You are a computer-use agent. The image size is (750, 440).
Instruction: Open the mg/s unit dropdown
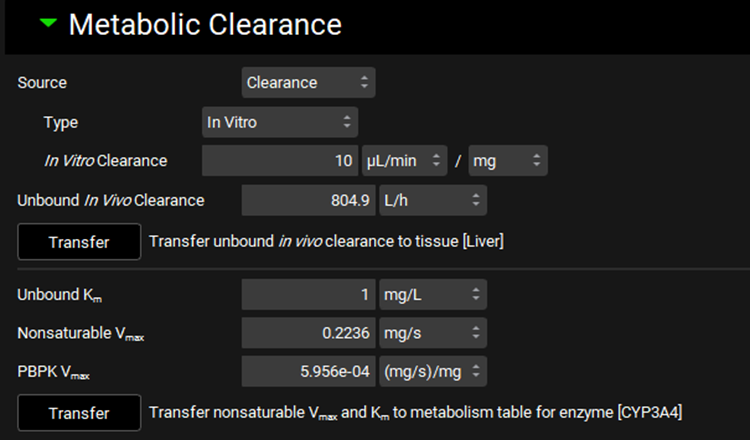click(x=432, y=333)
